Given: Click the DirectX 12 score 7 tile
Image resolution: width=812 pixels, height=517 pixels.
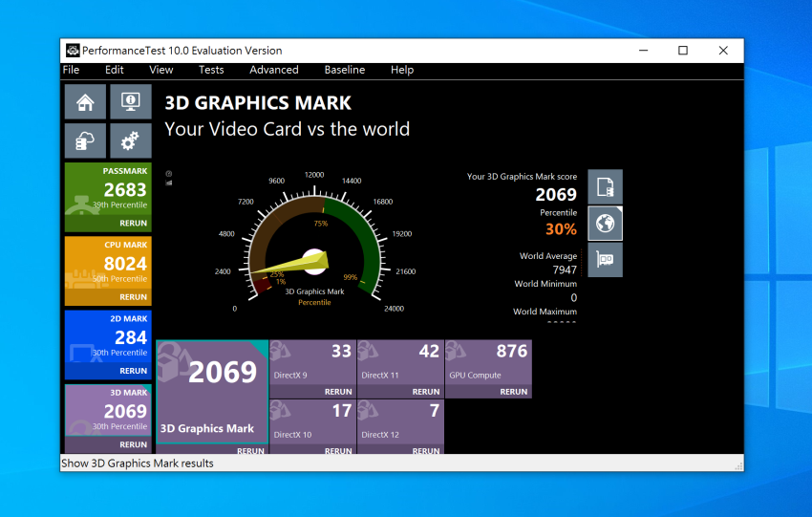Looking at the screenshot, I should pos(400,427).
